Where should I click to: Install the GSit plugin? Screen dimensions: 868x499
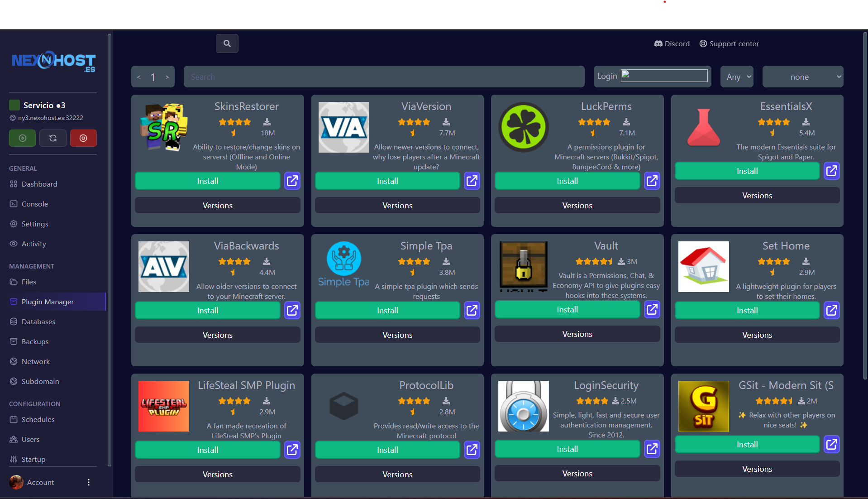click(x=747, y=444)
